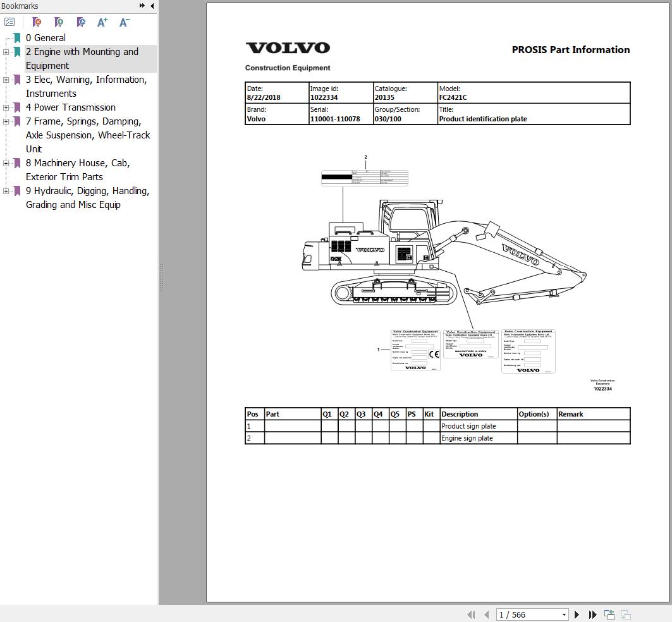672x622 pixels.
Task: Expand the 8 Machinery House, Cab bookmark
Action: pyautogui.click(x=6, y=163)
